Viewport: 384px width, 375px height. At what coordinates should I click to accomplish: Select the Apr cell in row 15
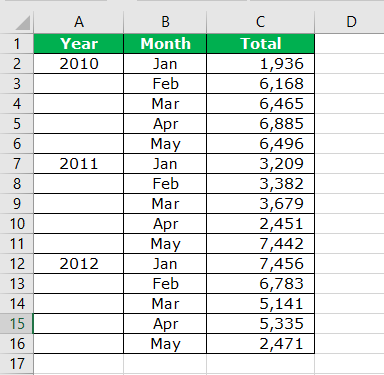click(x=165, y=324)
